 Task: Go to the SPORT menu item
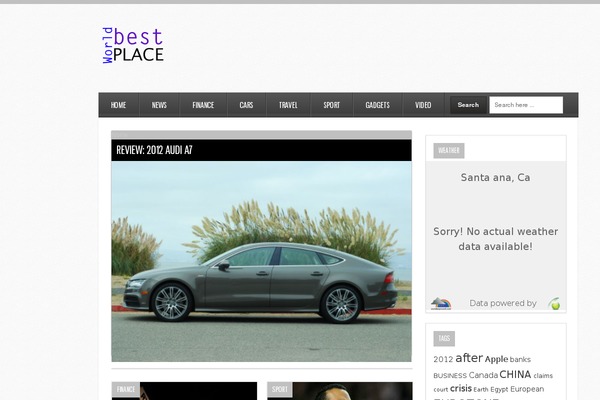pyautogui.click(x=331, y=105)
